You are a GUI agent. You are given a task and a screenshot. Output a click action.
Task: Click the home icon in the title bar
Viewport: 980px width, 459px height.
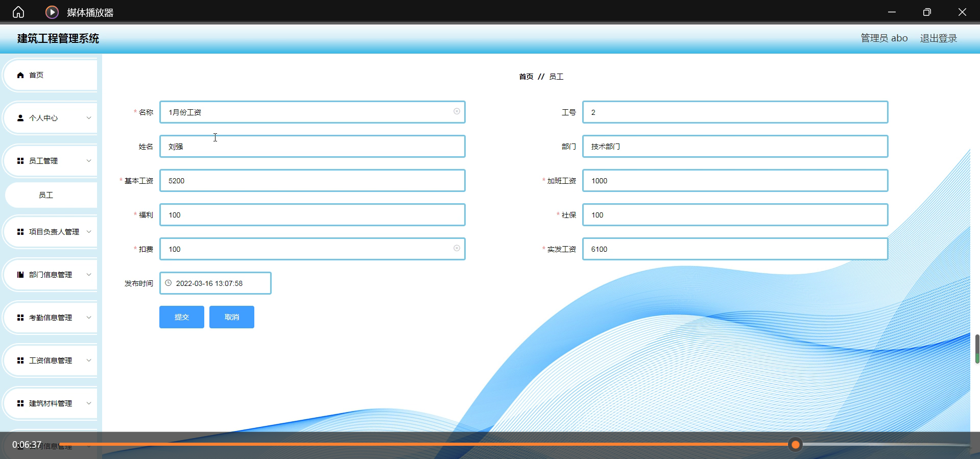point(18,12)
